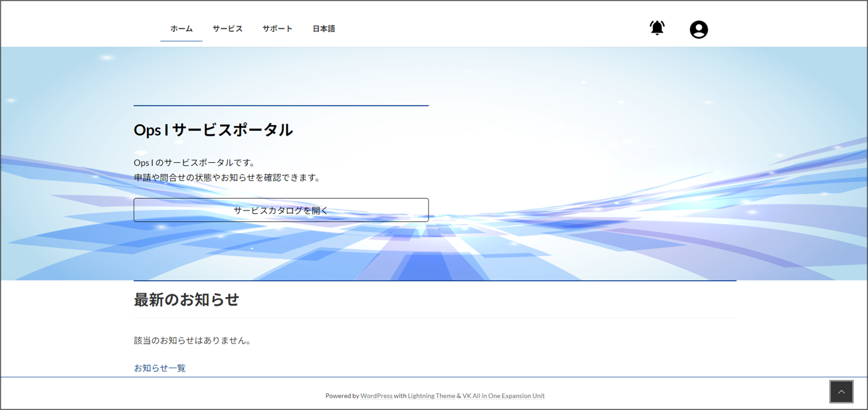Click the scroll-to-top arrow button

[841, 391]
